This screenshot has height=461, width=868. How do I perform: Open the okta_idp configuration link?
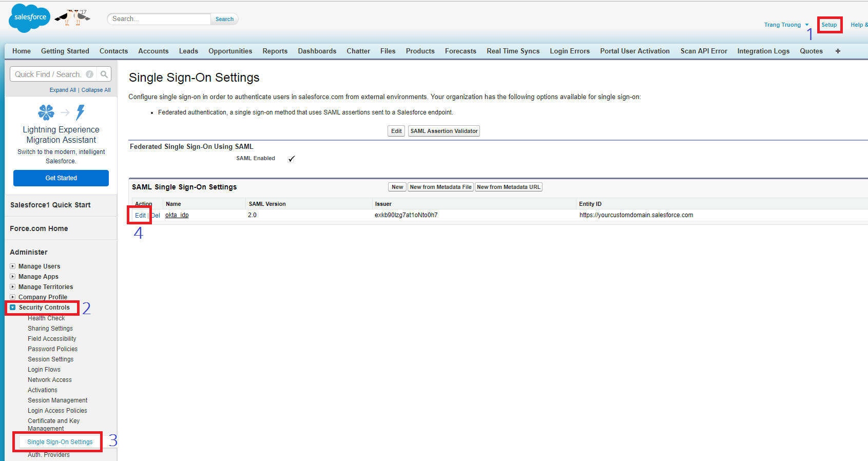click(x=177, y=215)
